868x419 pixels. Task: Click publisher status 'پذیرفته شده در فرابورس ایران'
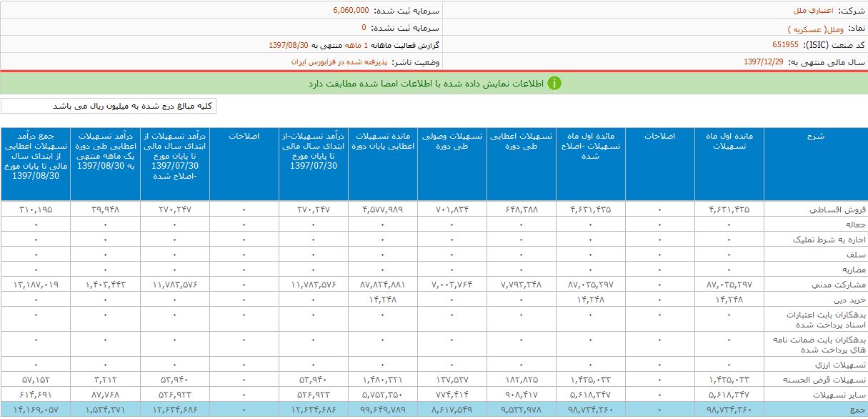336,62
